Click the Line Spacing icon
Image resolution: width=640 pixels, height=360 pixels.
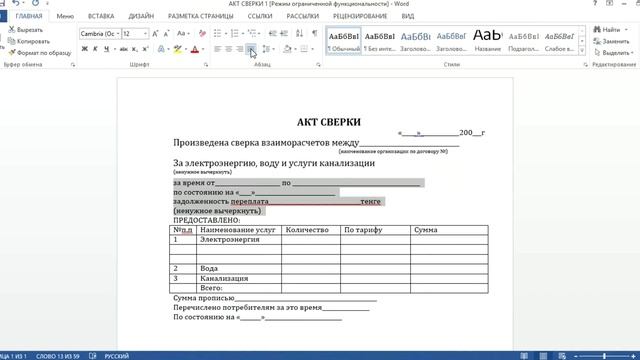click(266, 49)
